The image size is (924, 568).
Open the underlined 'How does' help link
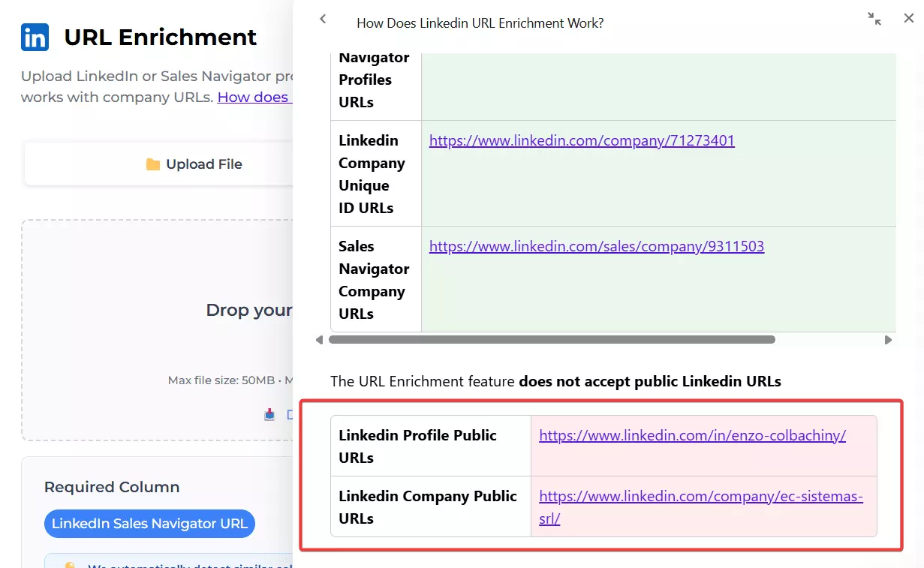[254, 97]
